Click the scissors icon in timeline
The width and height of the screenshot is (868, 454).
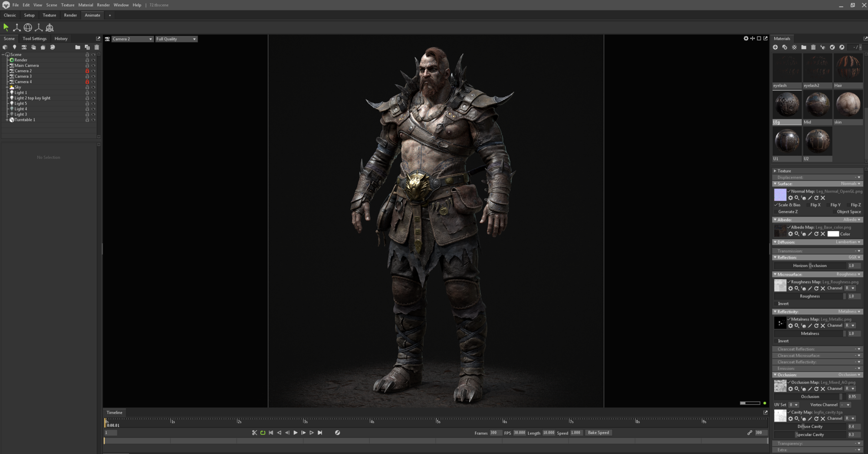(x=255, y=433)
